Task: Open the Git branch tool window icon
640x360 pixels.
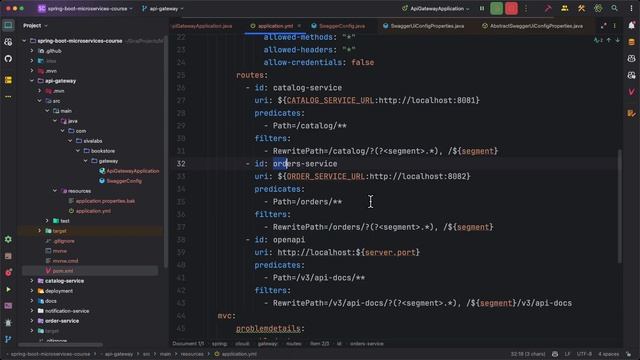Action: coord(8,339)
